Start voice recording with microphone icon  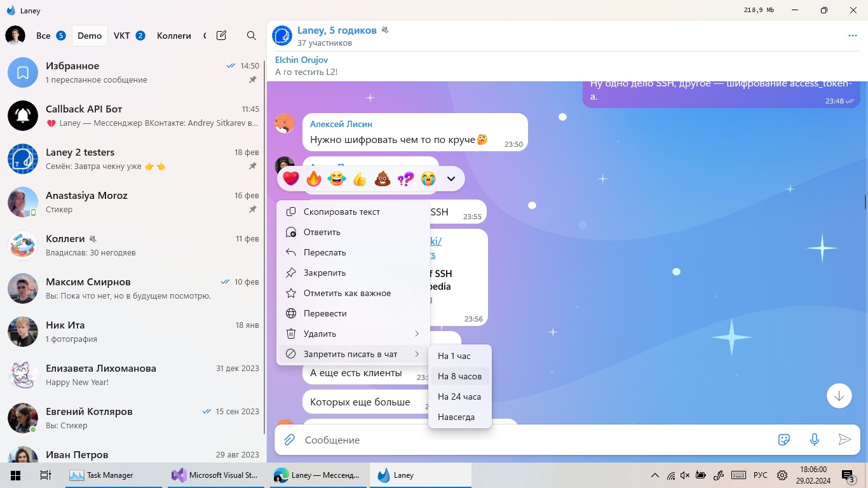pos(814,440)
